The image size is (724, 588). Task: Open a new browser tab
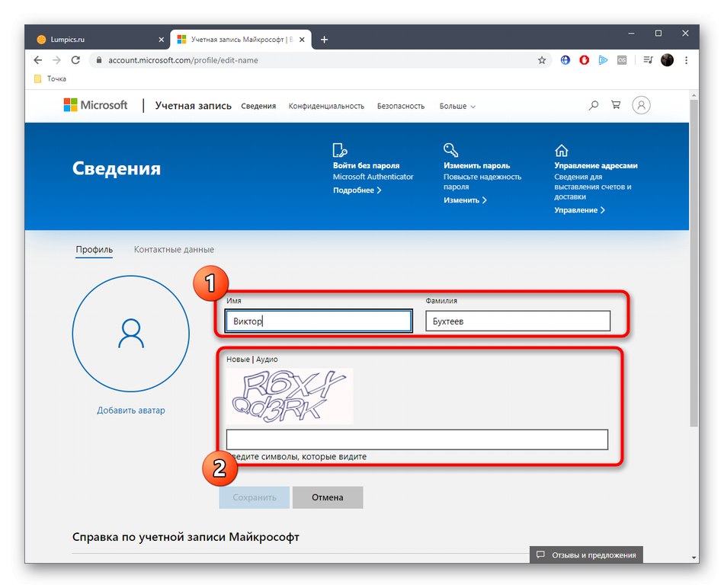[324, 40]
